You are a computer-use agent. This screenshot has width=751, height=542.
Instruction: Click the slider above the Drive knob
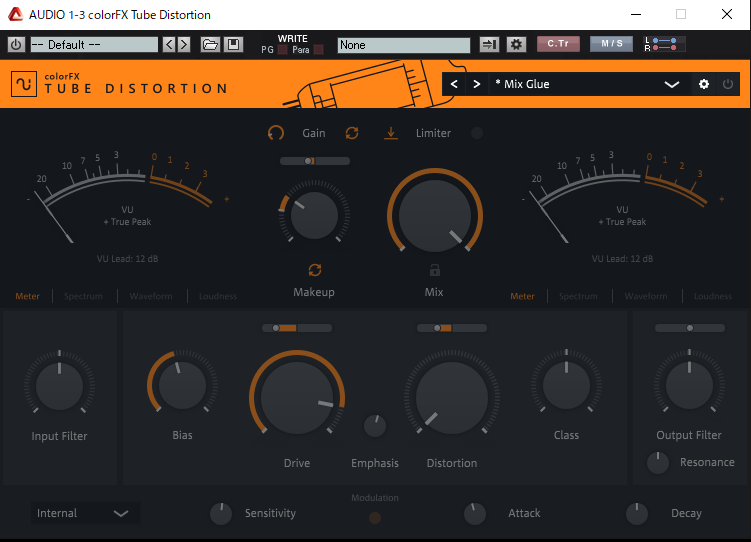pyautogui.click(x=297, y=328)
